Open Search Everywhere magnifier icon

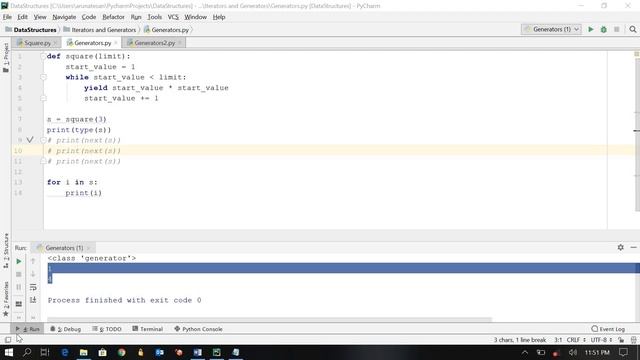[x=633, y=29]
